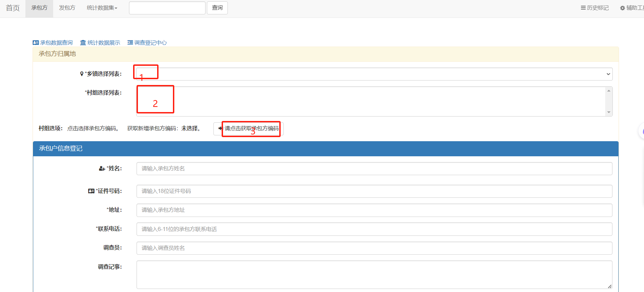Click the list icon beside 调查登记中心
The image size is (644, 292).
point(130,42)
